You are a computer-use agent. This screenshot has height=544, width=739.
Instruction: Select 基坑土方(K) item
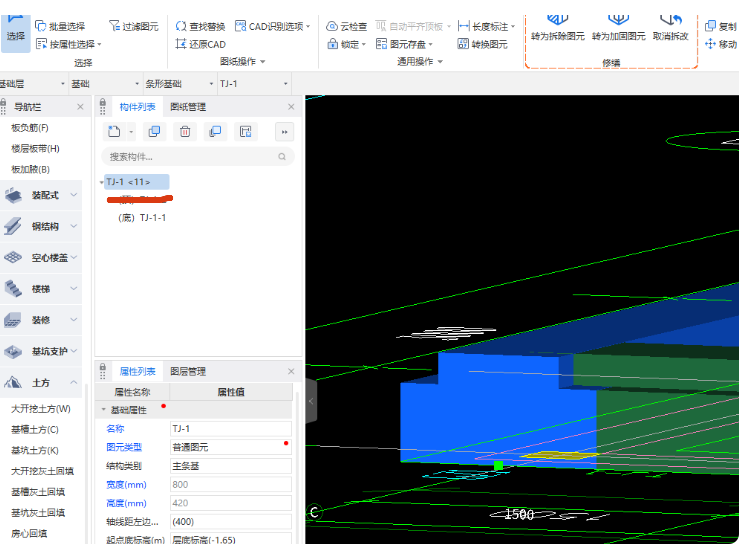coord(34,450)
